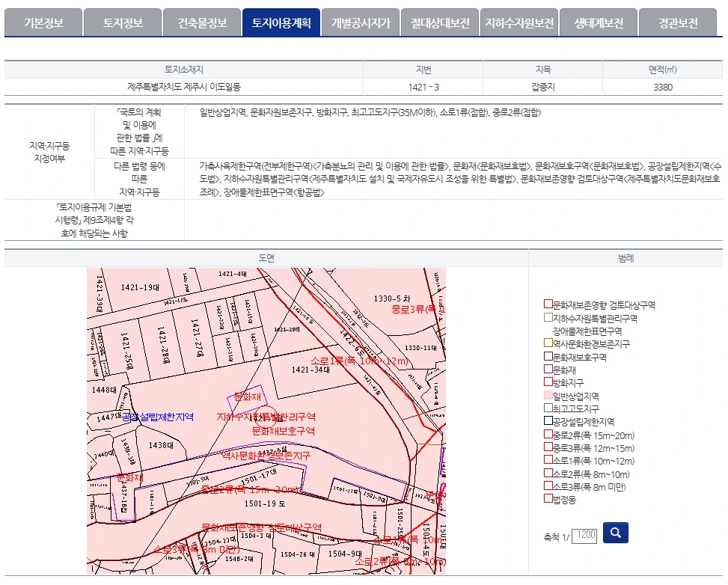
Task: Toggle the 법정동 legend checkbox
Action: click(x=548, y=497)
